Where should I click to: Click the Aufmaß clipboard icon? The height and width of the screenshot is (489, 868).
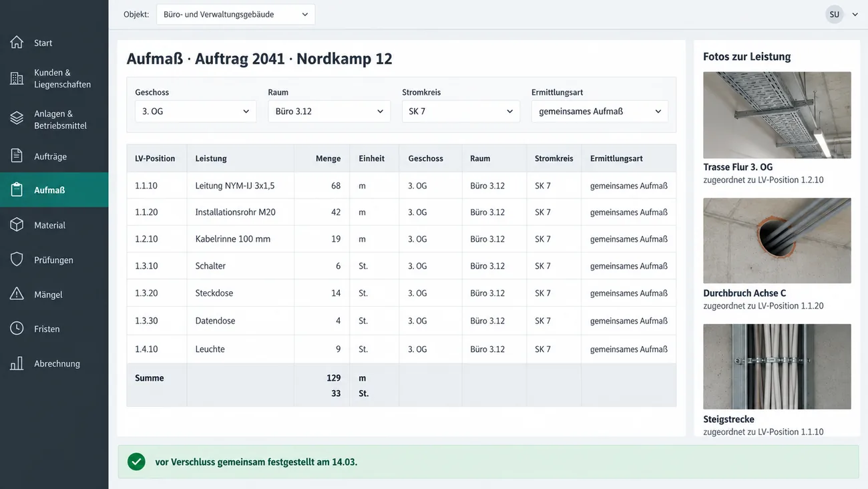pos(17,190)
